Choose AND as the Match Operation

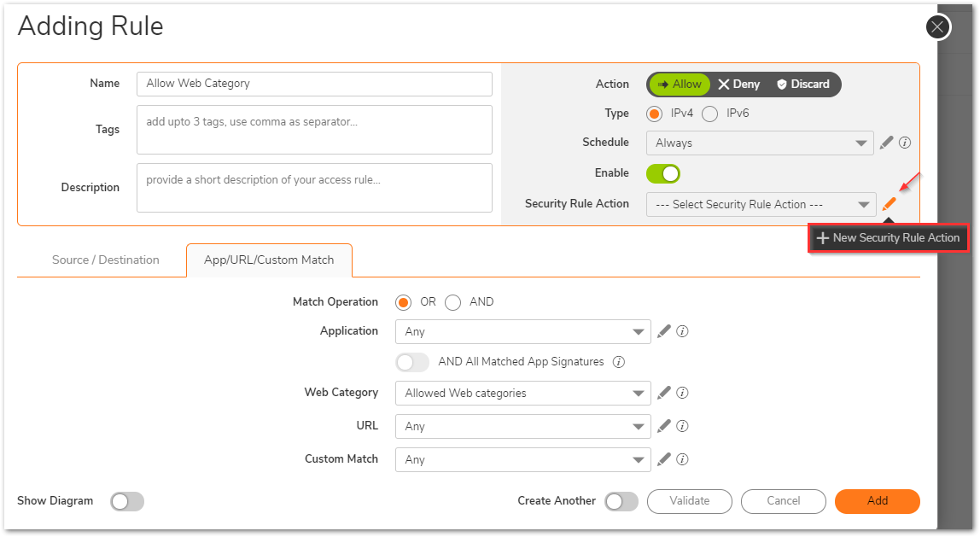pyautogui.click(x=453, y=302)
